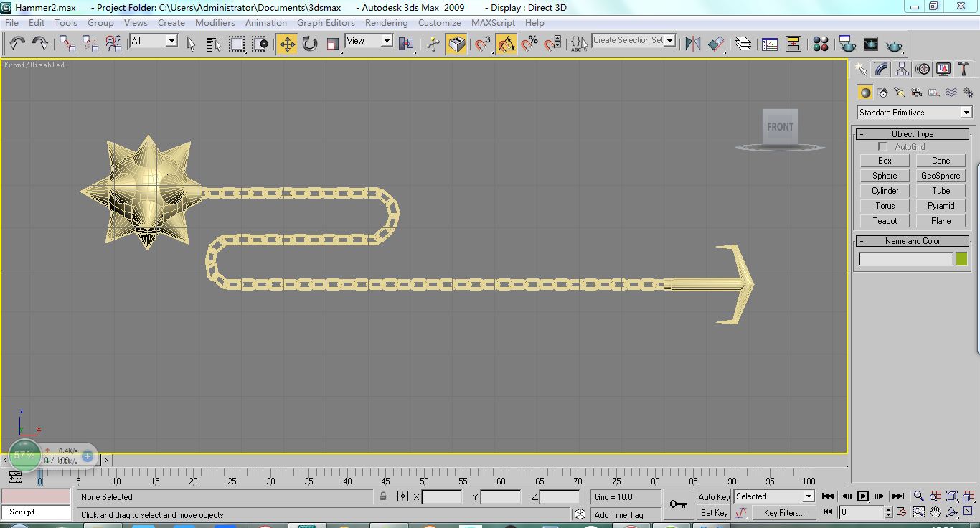Click the Zoom Extents All icon
The width and height of the screenshot is (980, 528).
pos(969,496)
